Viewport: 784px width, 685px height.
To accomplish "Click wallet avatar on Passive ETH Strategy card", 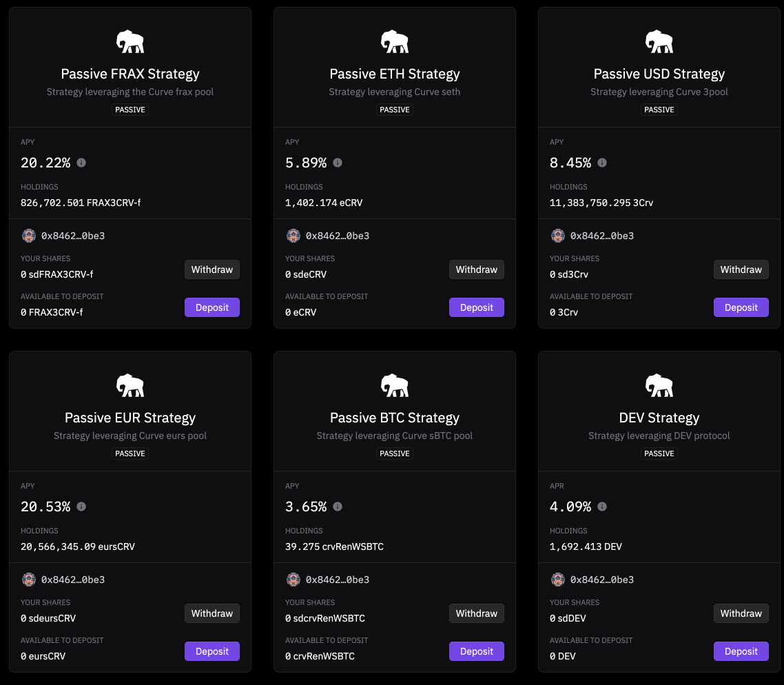I will click(293, 236).
